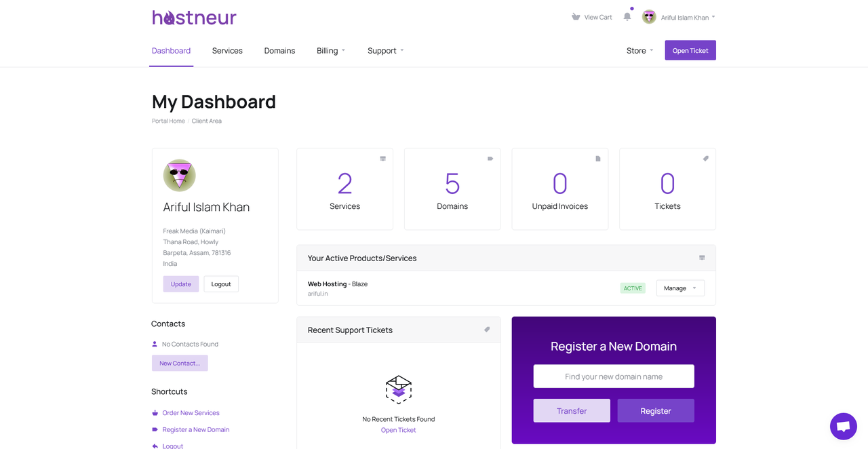Click the Register domain button
Image resolution: width=868 pixels, height=449 pixels.
(656, 411)
